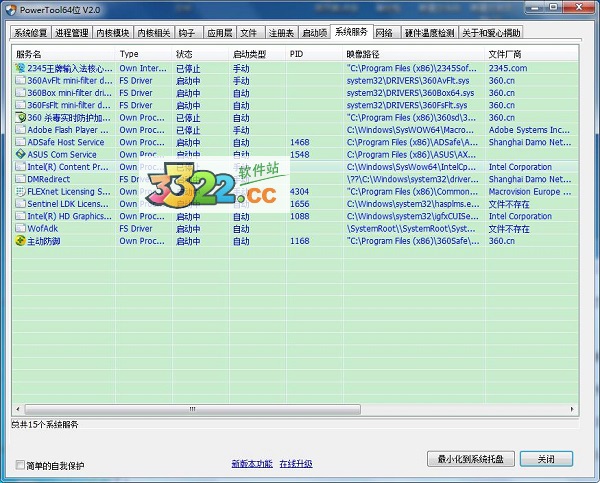Click PID value 1468
Viewport: 600px width, 483px height.
(x=300, y=142)
